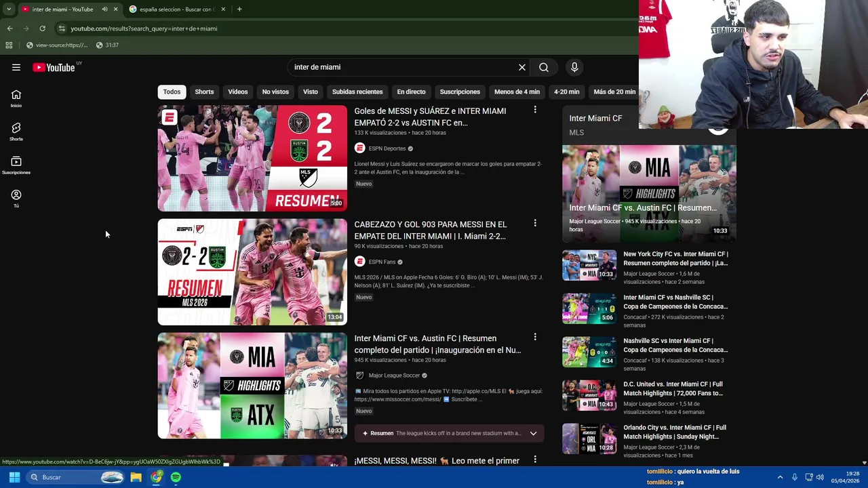Open Spotify from the taskbar
The height and width of the screenshot is (488, 868).
tap(176, 477)
